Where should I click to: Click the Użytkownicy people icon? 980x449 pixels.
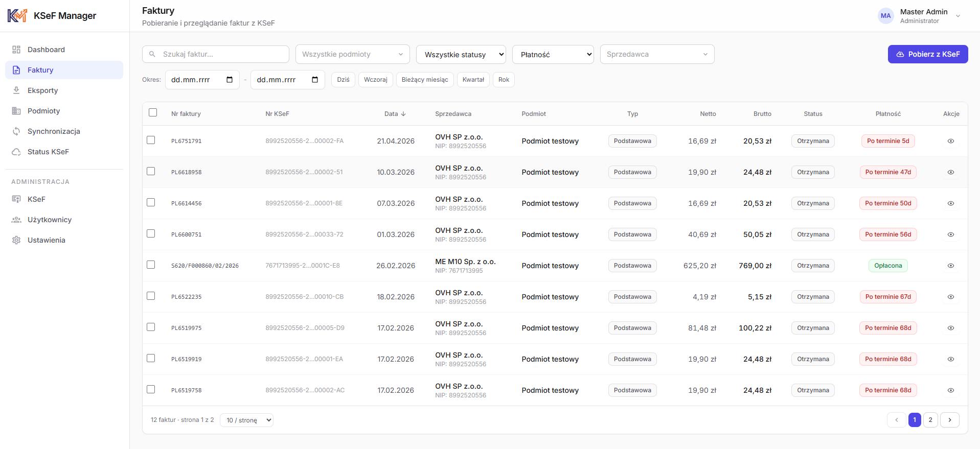[16, 220]
